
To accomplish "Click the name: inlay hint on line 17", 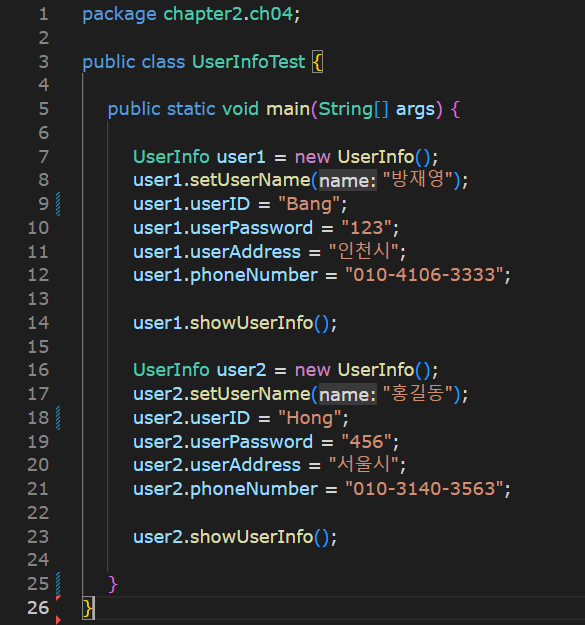I will pyautogui.click(x=347, y=395).
